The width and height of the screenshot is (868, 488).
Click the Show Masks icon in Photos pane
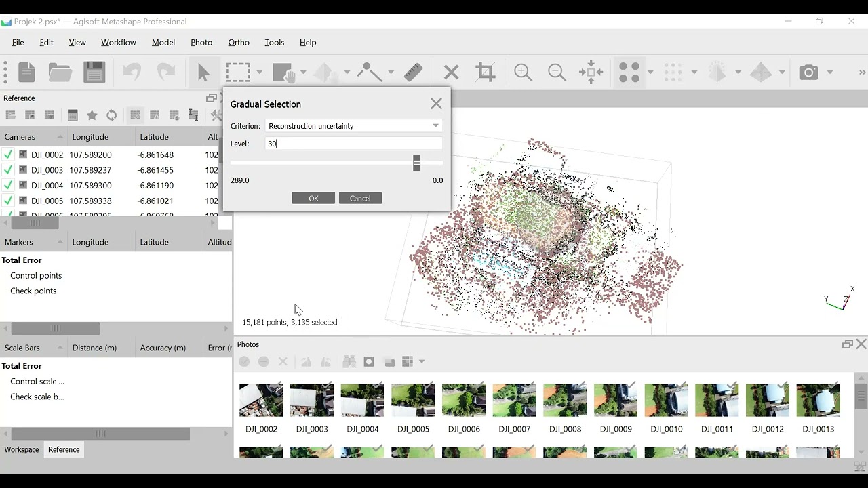369,362
